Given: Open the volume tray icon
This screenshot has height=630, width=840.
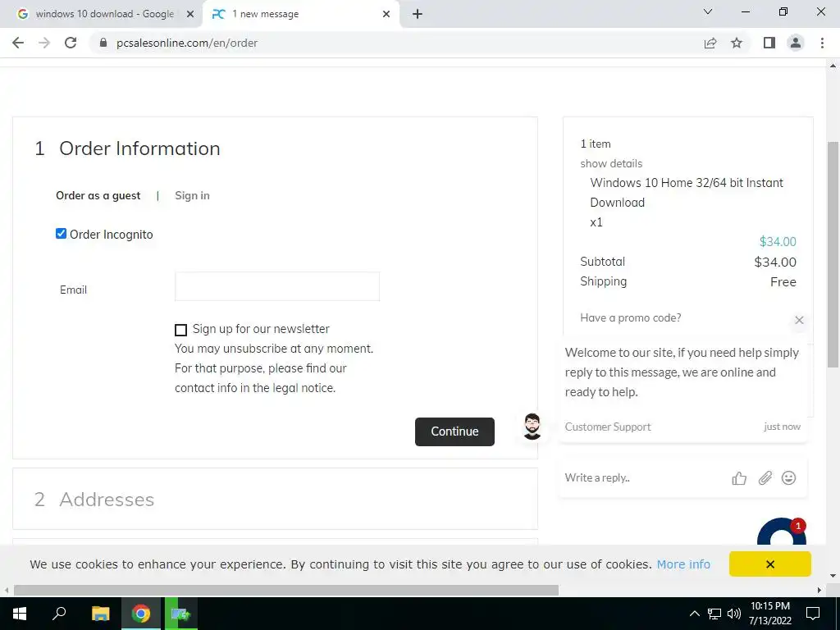Looking at the screenshot, I should click(733, 614).
